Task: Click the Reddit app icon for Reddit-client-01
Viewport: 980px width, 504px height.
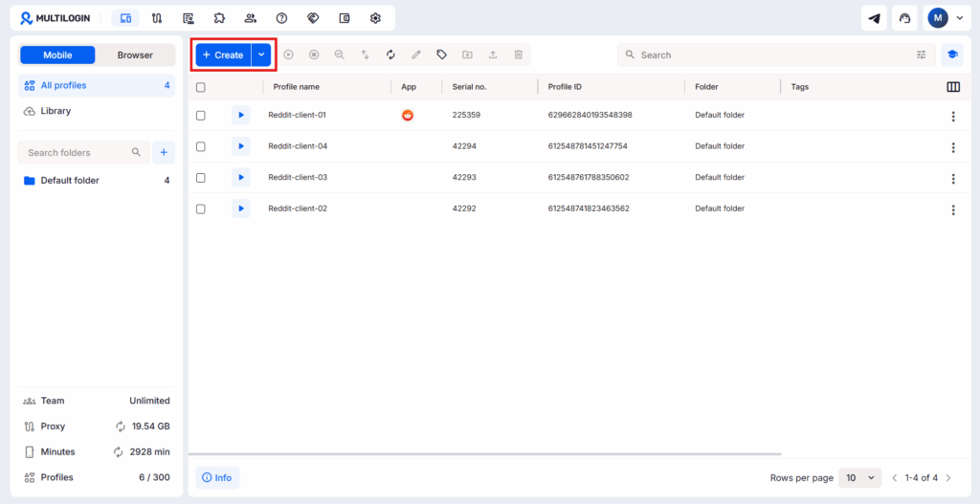Action: pos(408,115)
